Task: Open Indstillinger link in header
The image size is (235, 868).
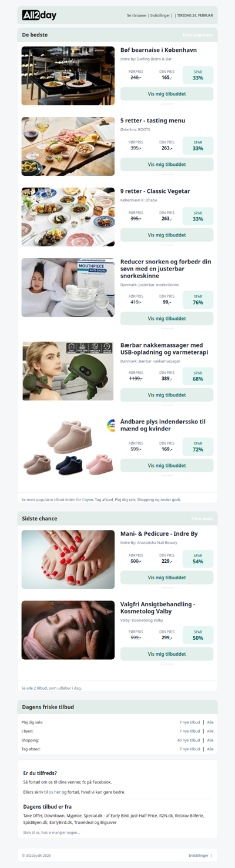Action: click(x=160, y=15)
